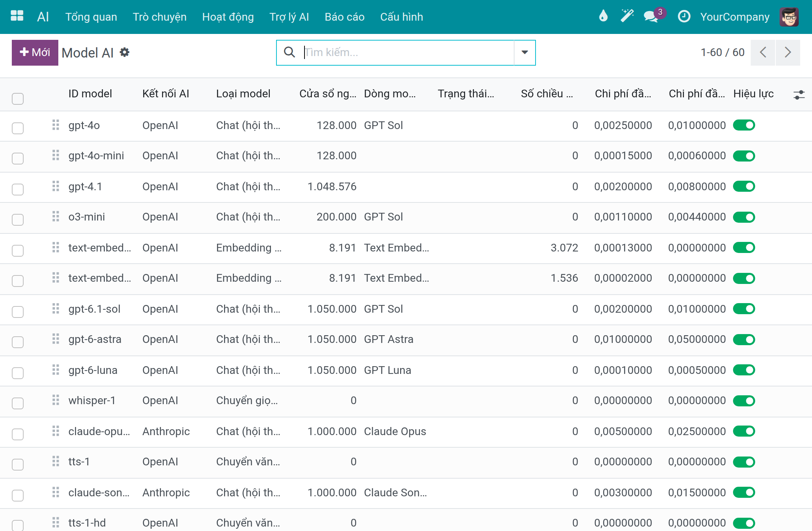The image size is (812, 531).
Task: Open the Cấu hình menu
Action: [x=402, y=17]
